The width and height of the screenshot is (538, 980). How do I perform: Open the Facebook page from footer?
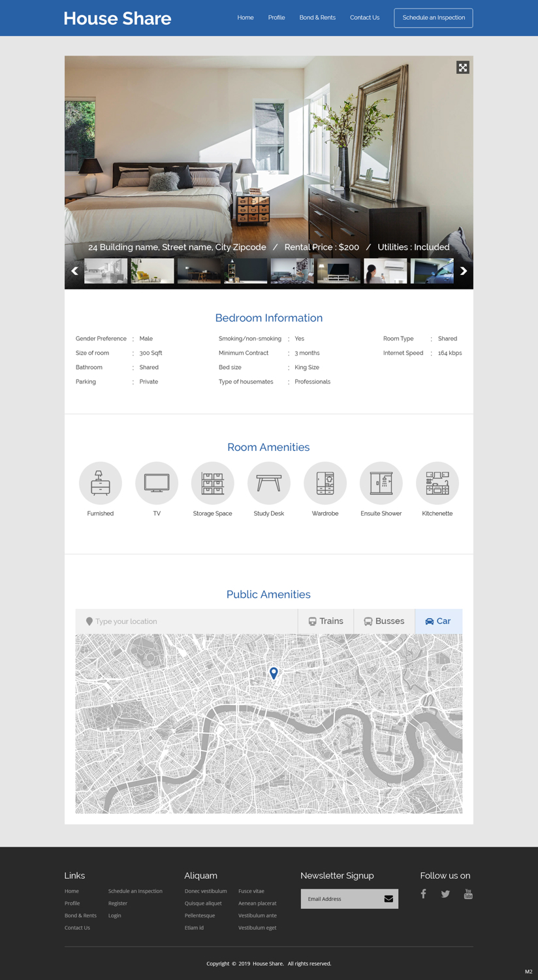pos(423,894)
